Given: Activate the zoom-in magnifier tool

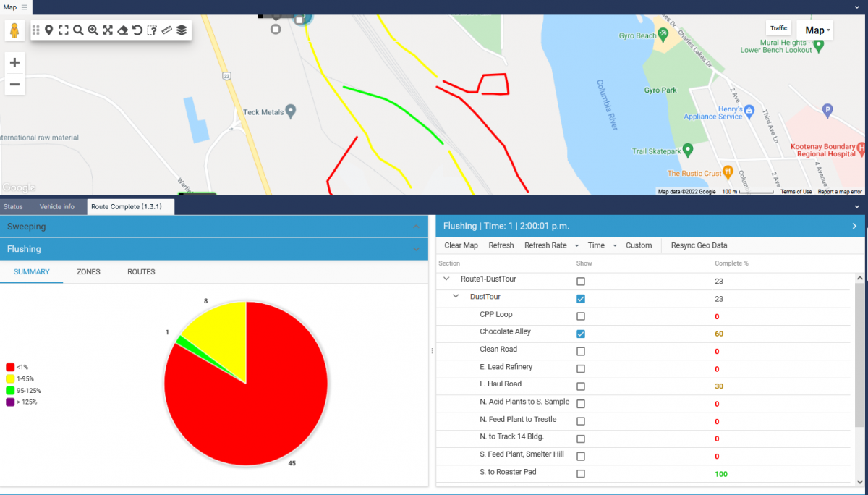Looking at the screenshot, I should coord(93,30).
